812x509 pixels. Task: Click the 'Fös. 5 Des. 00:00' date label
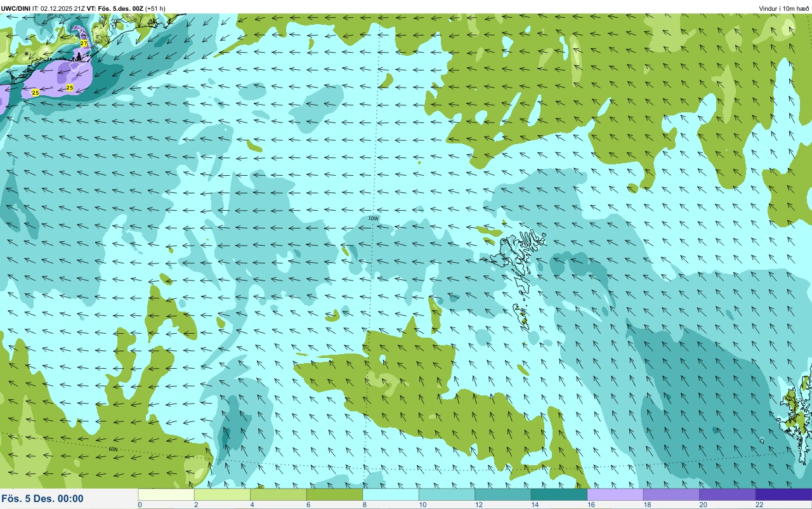pos(43,499)
